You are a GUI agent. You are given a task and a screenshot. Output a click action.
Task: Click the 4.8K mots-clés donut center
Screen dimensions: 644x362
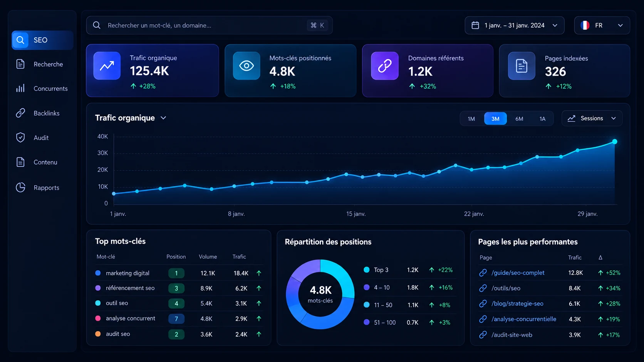click(320, 294)
